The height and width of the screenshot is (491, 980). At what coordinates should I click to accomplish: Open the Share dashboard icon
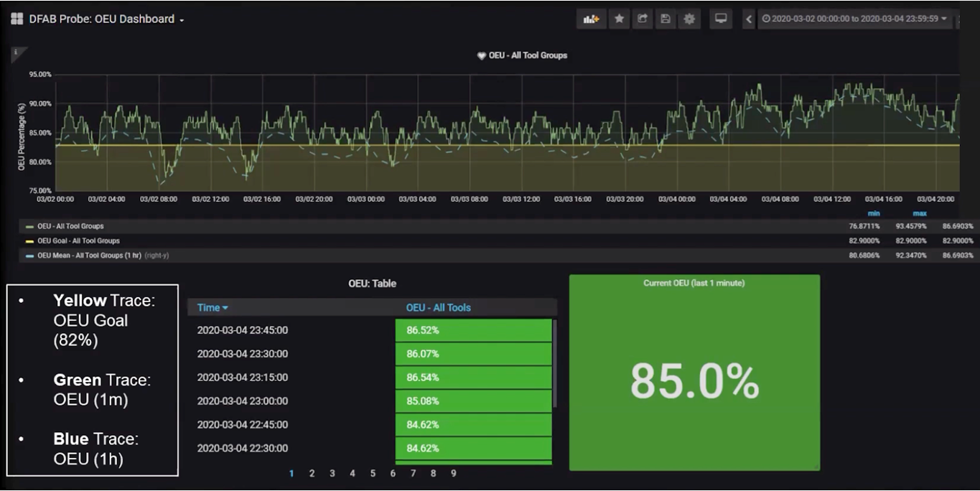[x=642, y=19]
